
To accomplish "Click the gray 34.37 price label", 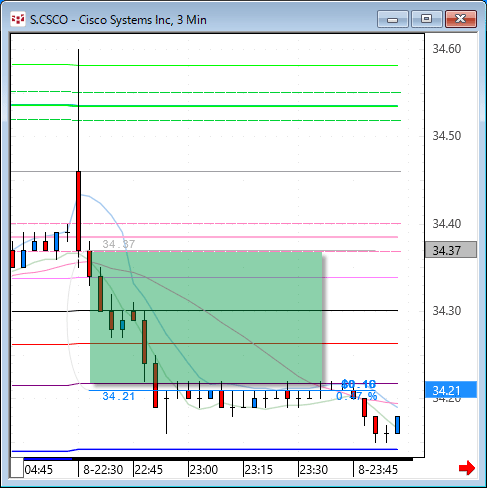I will pyautogui.click(x=451, y=250).
